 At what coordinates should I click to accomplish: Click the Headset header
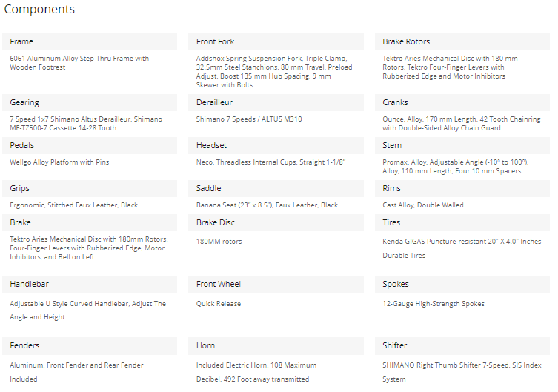[276, 145]
